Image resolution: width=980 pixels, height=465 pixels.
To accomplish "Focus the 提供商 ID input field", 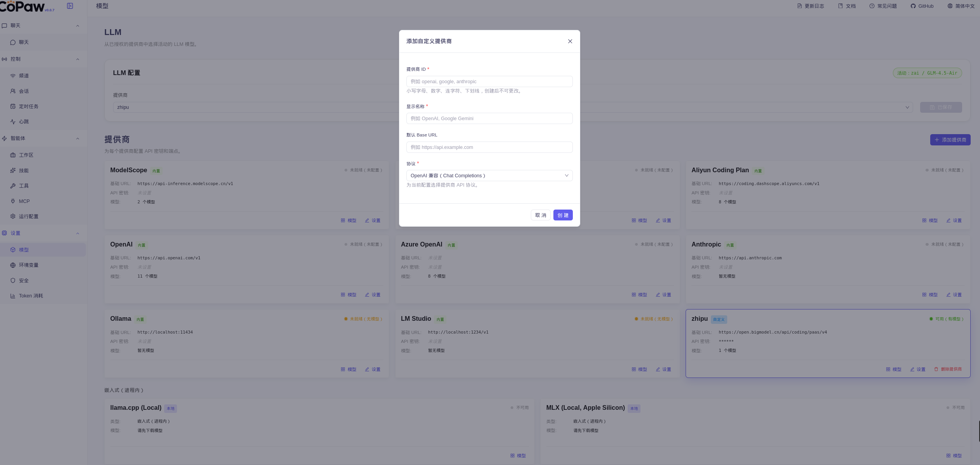I will coord(489,82).
